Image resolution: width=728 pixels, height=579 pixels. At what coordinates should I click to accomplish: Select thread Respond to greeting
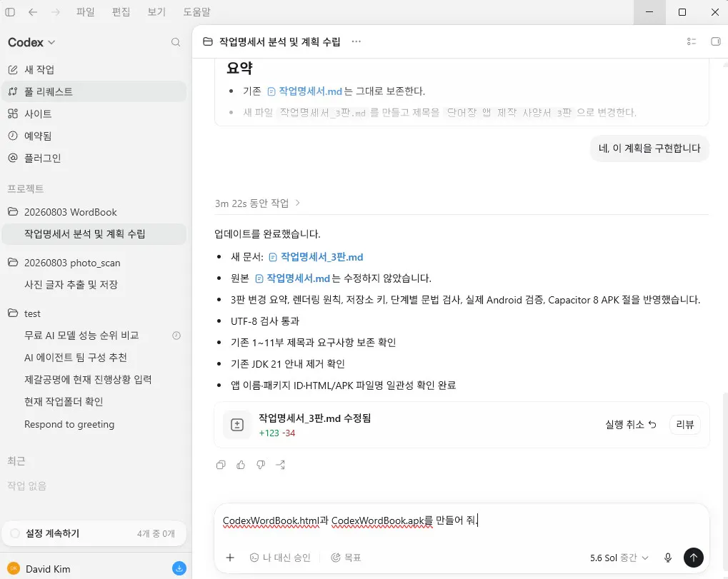(x=94, y=425)
